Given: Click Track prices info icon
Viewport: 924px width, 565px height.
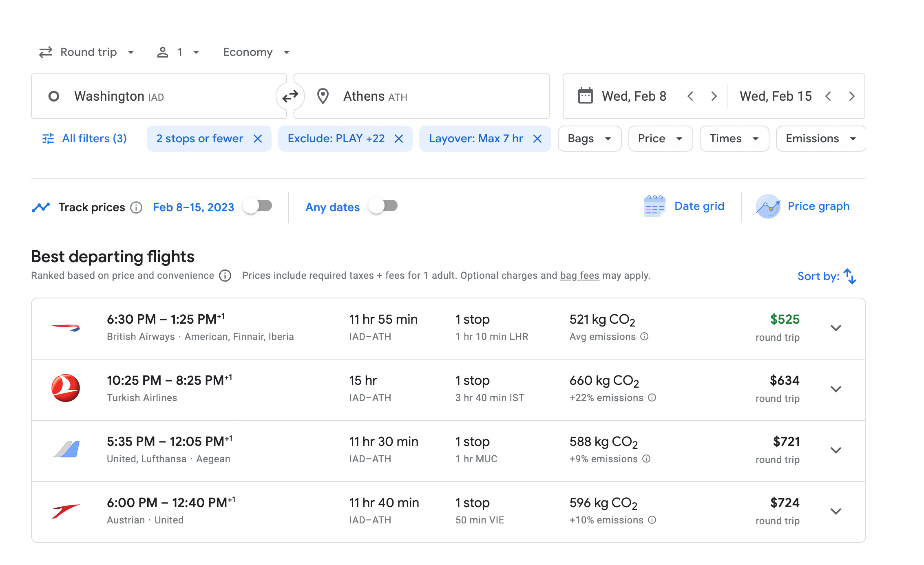Looking at the screenshot, I should click(136, 207).
